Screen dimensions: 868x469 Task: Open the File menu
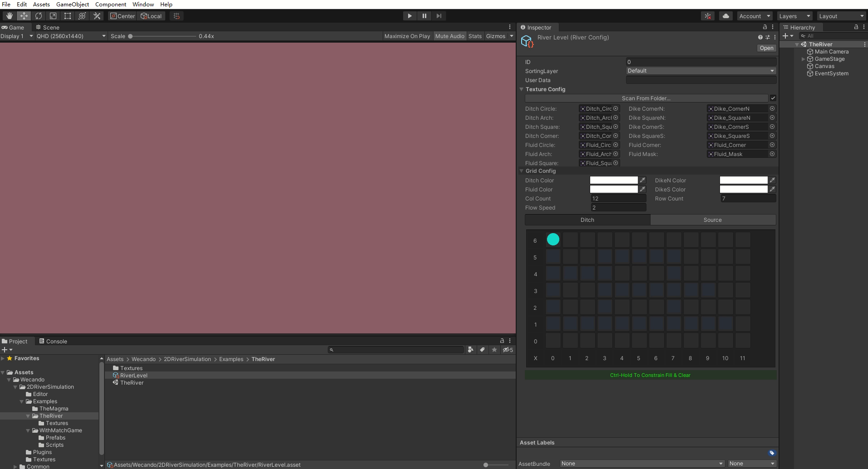(6, 4)
